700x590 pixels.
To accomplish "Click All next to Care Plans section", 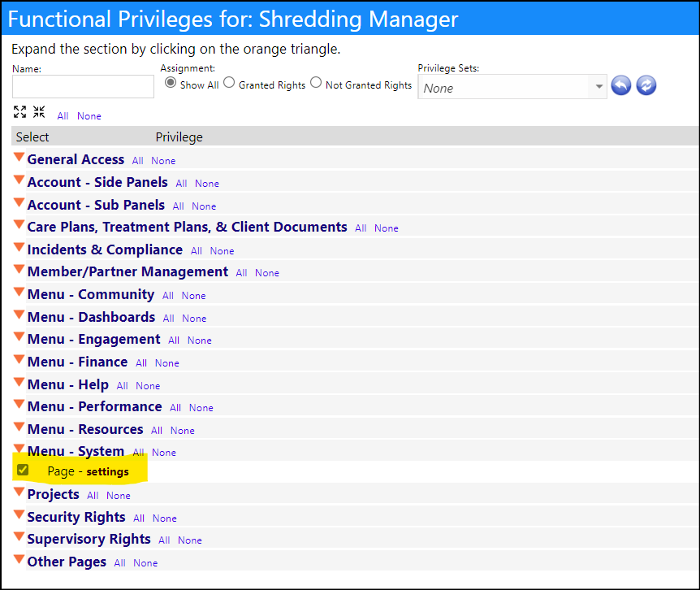I will (x=361, y=228).
